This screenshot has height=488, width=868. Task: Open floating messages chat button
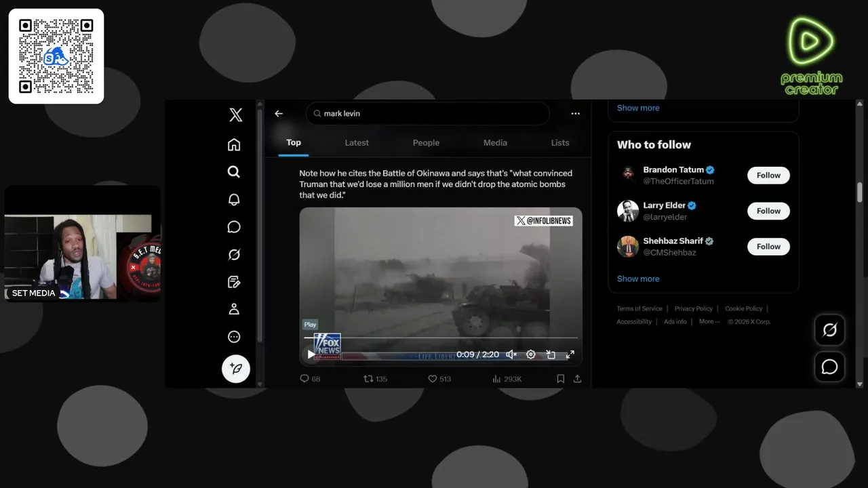[829, 367]
